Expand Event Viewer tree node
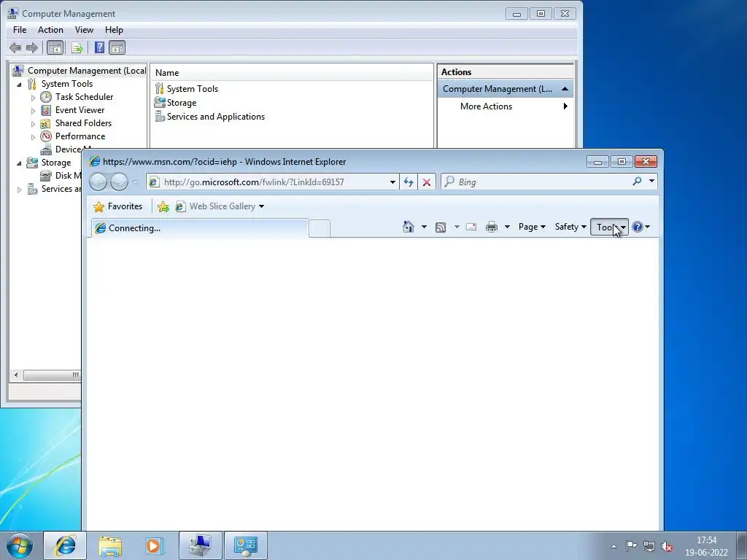Viewport: 747px width, 560px height. pos(33,111)
